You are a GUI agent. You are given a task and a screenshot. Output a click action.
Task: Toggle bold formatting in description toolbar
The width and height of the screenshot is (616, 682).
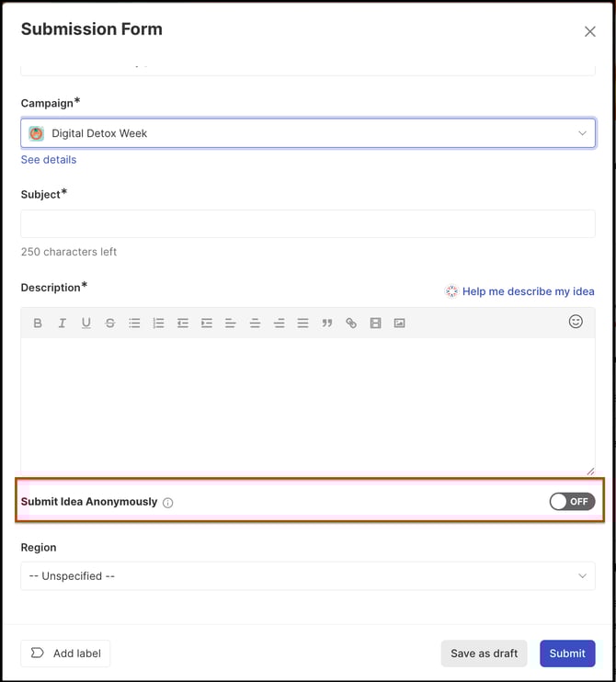(38, 324)
